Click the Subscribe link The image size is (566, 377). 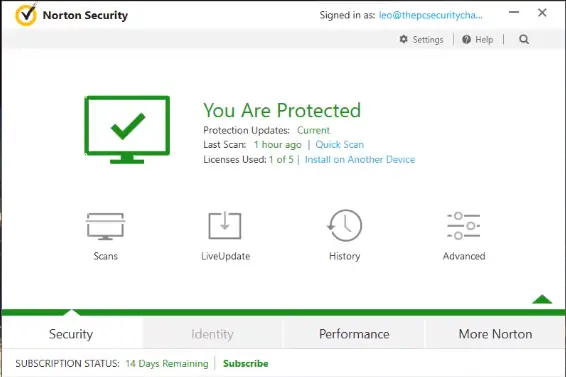pyautogui.click(x=246, y=364)
